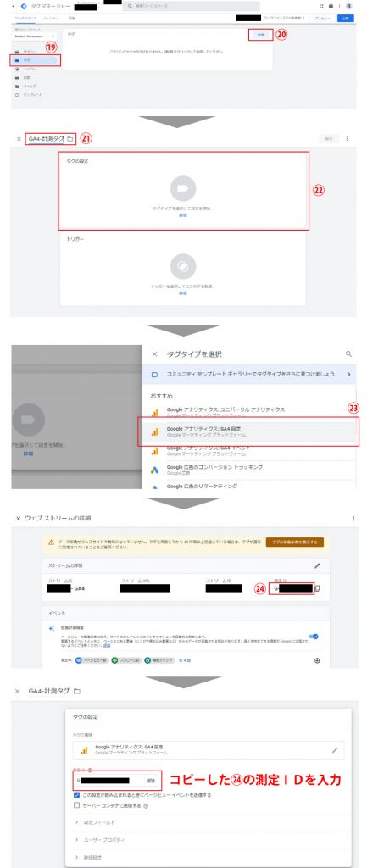Expand ユーザー プロパティ section
Viewport: 367px width, 868px height.
point(208,840)
